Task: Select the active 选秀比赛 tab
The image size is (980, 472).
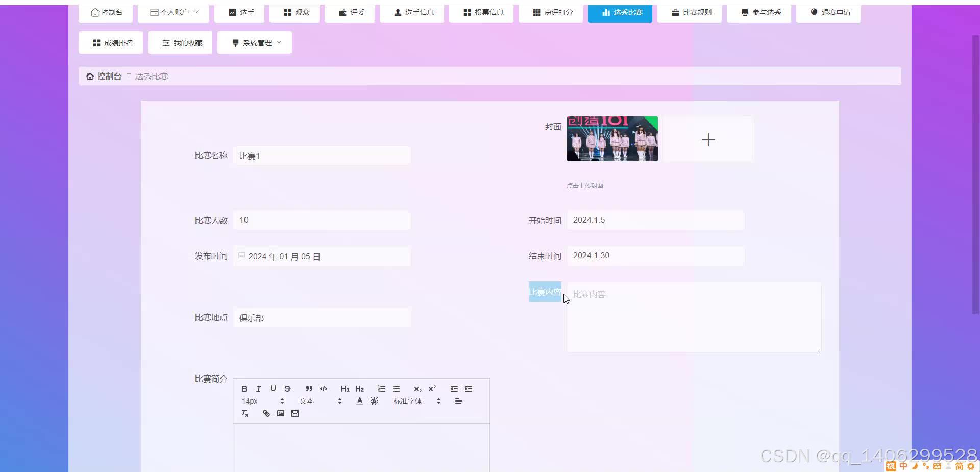Action: point(620,12)
